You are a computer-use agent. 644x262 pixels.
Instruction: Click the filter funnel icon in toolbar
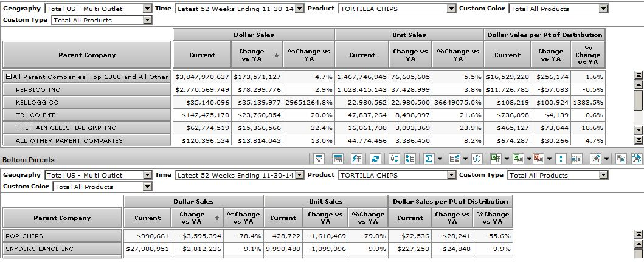click(319, 159)
